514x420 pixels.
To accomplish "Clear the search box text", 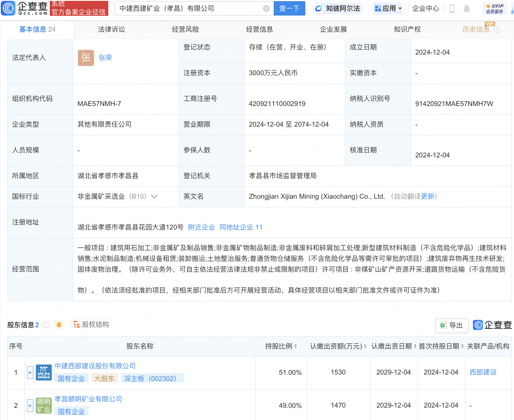I will pos(266,8).
